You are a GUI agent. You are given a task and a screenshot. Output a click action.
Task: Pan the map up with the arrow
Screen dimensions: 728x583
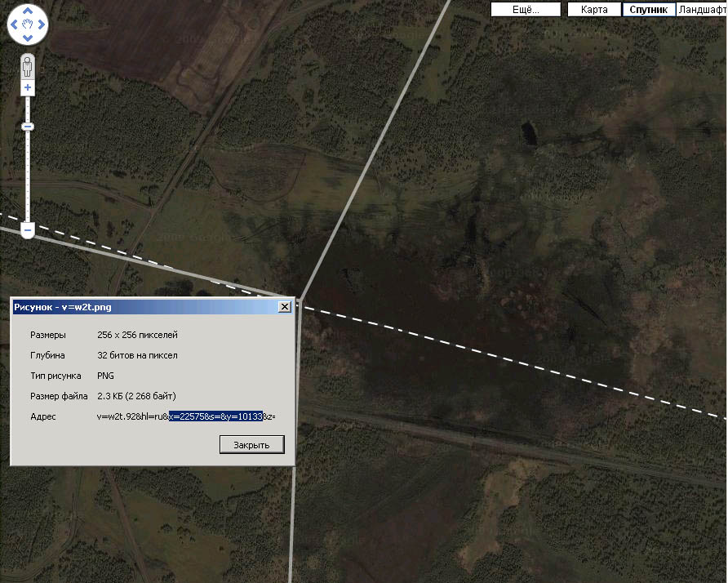(28, 12)
